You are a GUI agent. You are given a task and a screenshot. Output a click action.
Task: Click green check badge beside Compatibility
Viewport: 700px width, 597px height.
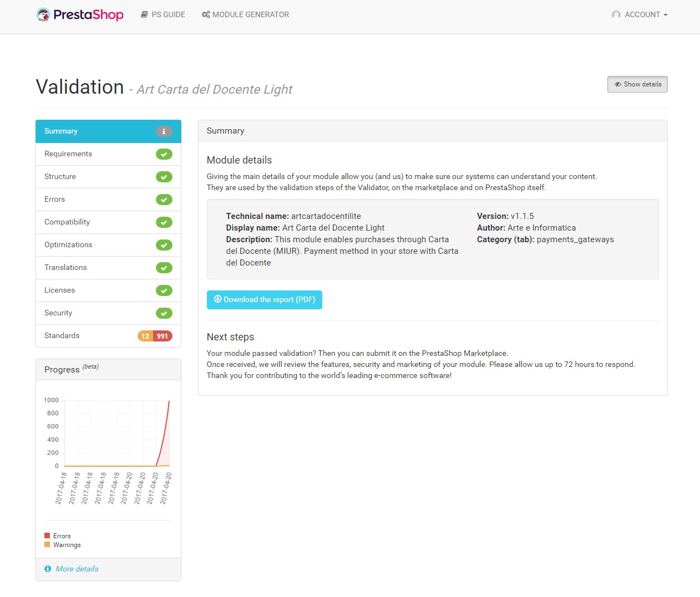(164, 222)
